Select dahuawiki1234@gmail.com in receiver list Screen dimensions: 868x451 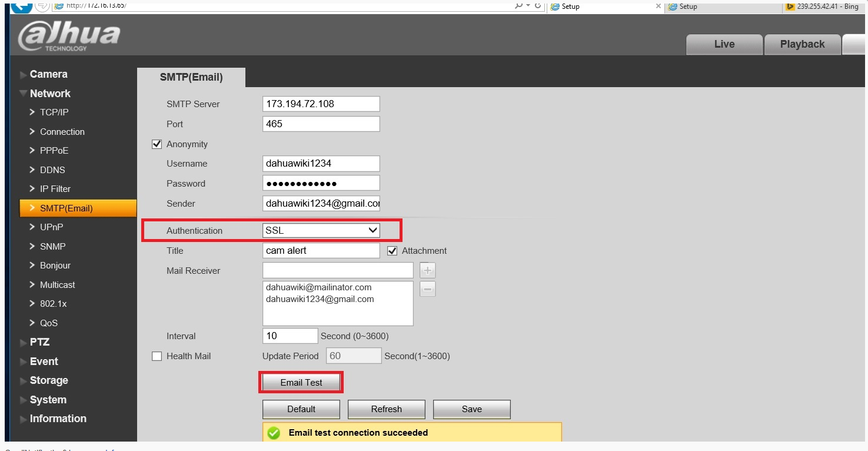320,299
